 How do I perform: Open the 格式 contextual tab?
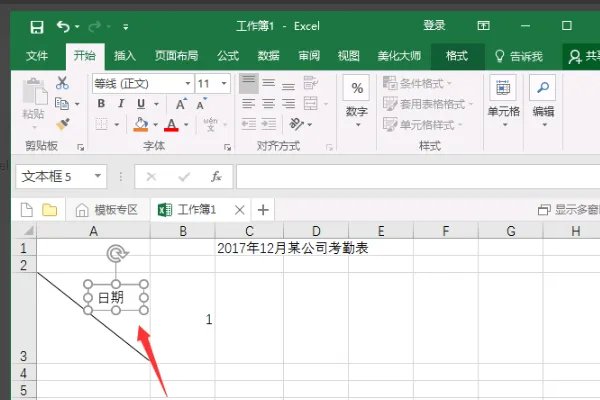tap(457, 56)
